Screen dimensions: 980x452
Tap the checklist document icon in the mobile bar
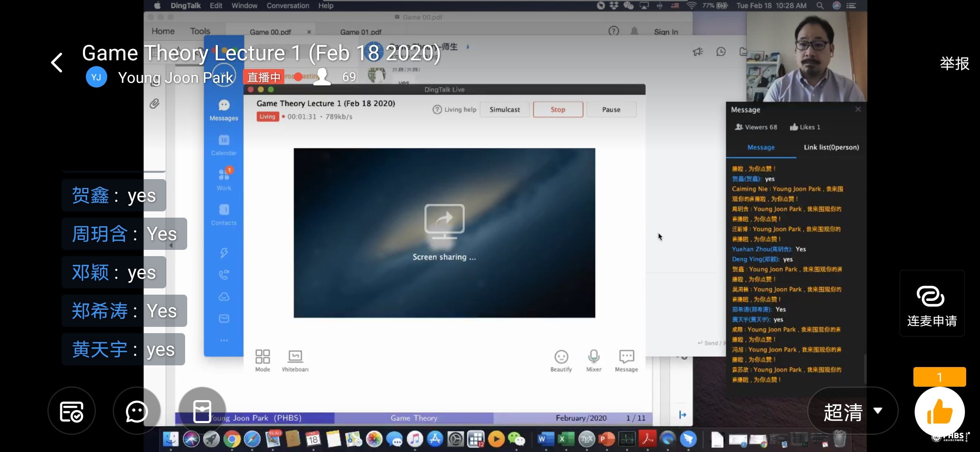(72, 411)
